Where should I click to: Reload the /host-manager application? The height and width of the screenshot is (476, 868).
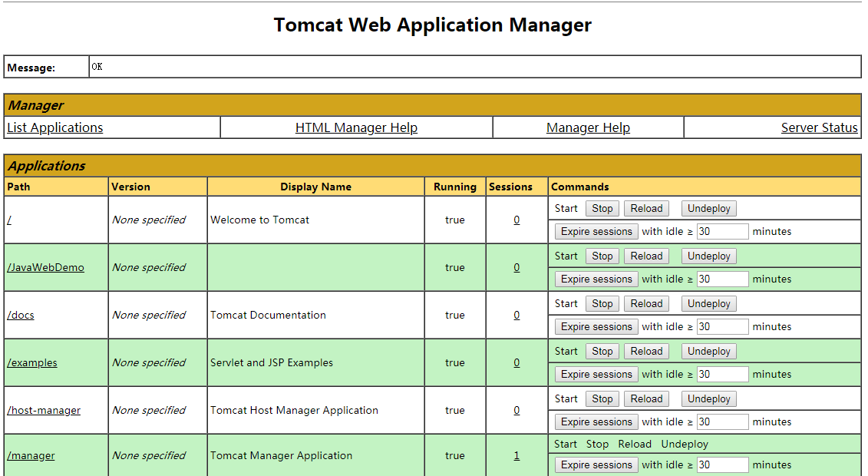(x=646, y=399)
